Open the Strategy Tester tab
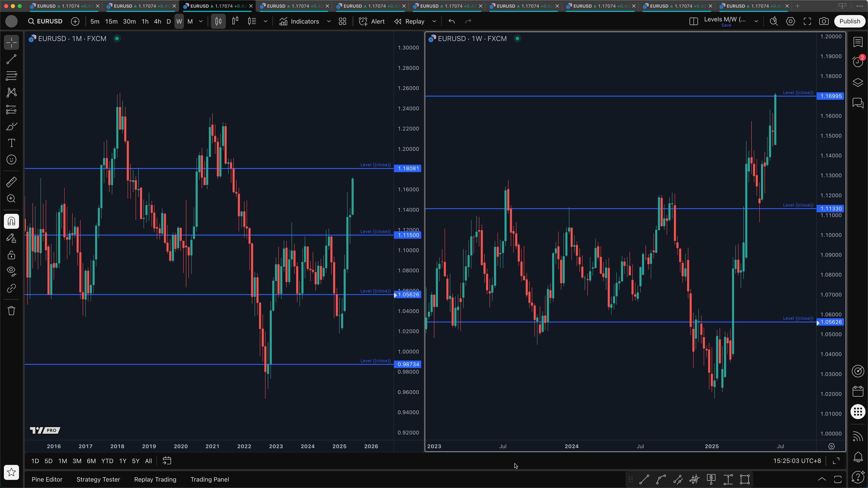Image resolution: width=868 pixels, height=488 pixels. click(x=98, y=479)
